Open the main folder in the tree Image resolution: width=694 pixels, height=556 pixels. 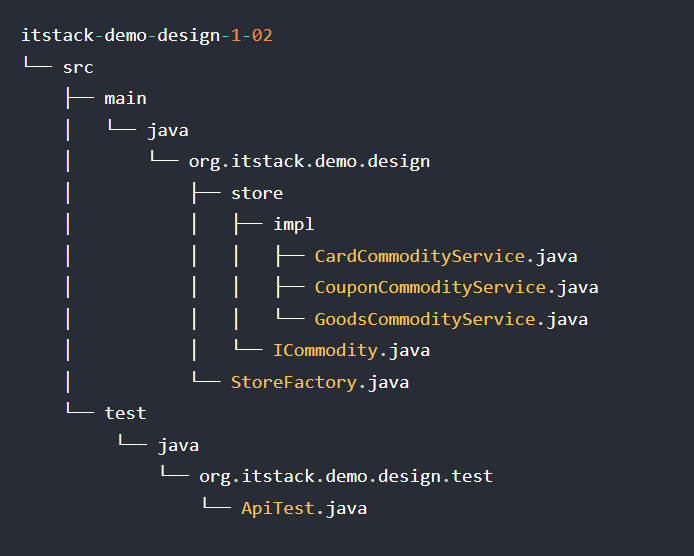pyautogui.click(x=125, y=98)
